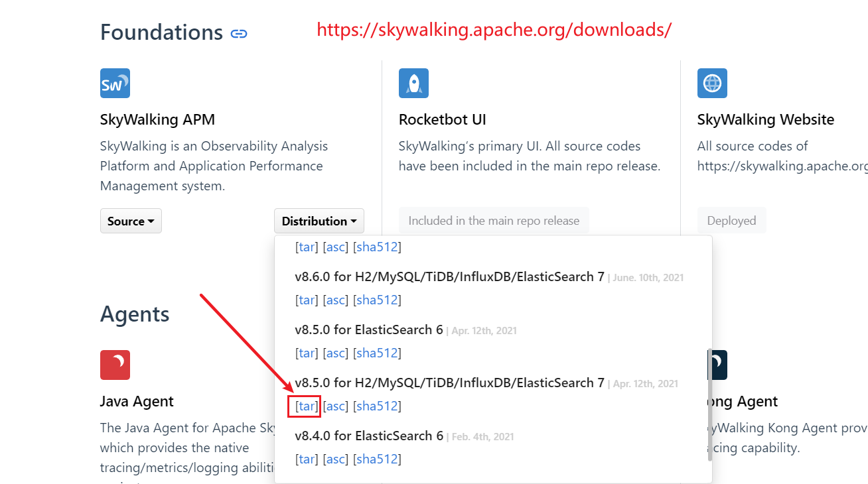The height and width of the screenshot is (484, 868).
Task: Collapse the Distribution dropdown
Action: pos(319,221)
